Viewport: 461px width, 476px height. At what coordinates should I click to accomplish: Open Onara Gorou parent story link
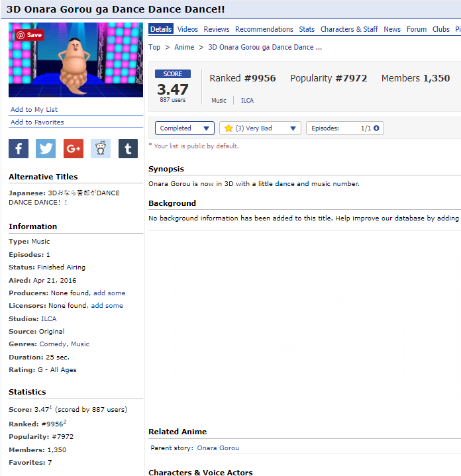coord(218,448)
